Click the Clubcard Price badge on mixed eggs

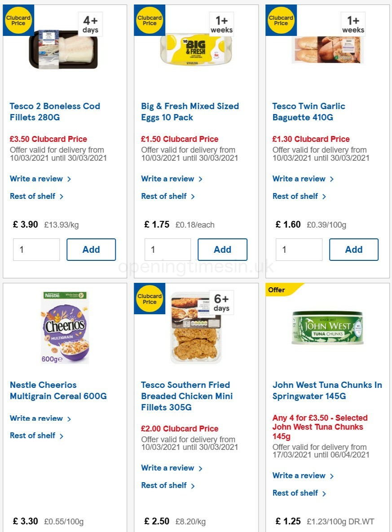tap(150, 20)
